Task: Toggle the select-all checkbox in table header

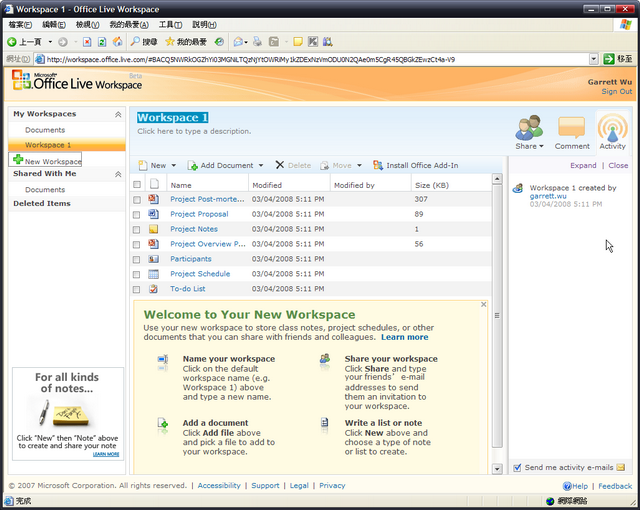Action: point(137,184)
